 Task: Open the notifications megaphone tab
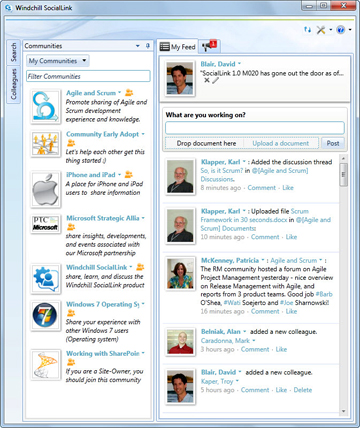[x=209, y=46]
